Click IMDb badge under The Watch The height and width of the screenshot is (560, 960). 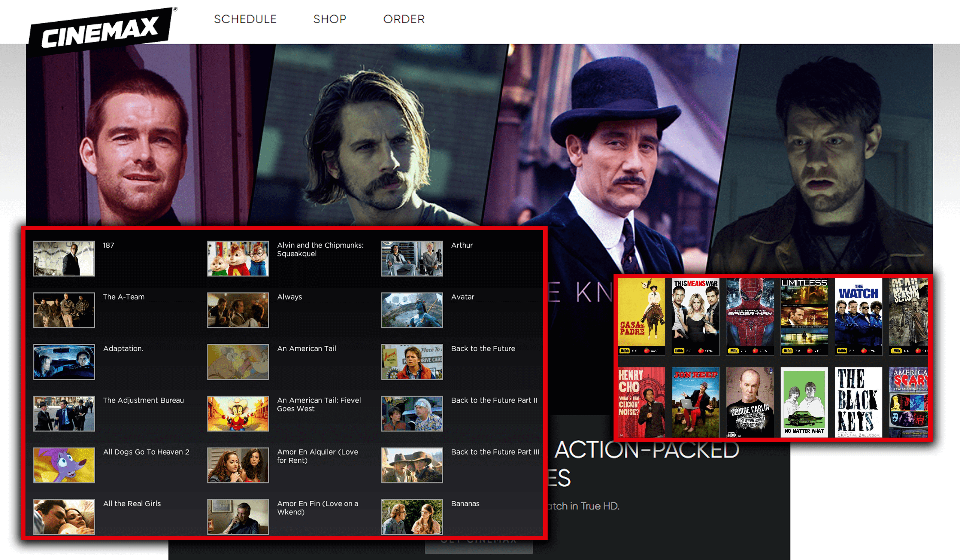point(842,351)
